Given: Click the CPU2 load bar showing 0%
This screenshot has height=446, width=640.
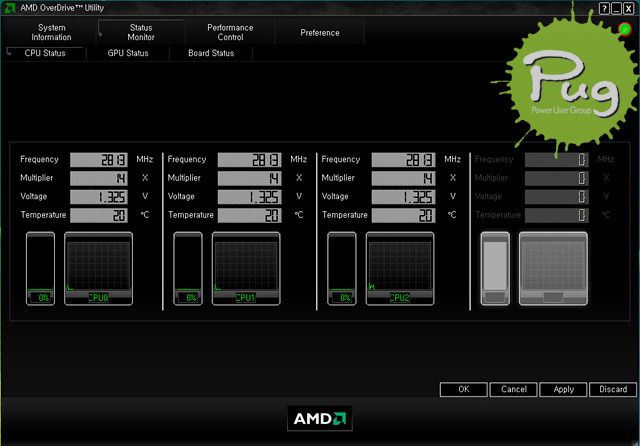Looking at the screenshot, I should point(342,268).
